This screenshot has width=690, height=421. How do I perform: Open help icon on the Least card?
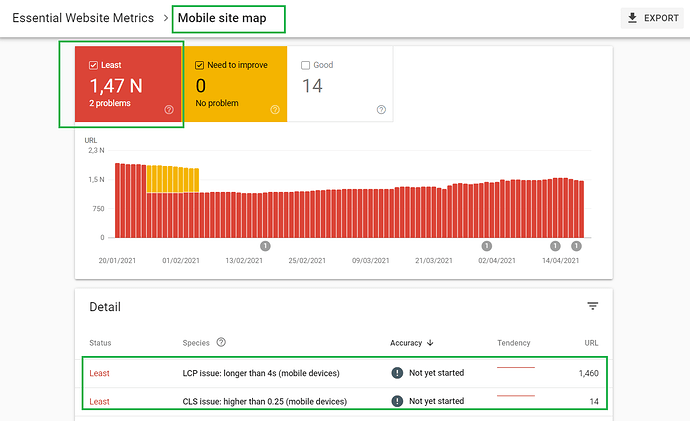pos(169,110)
